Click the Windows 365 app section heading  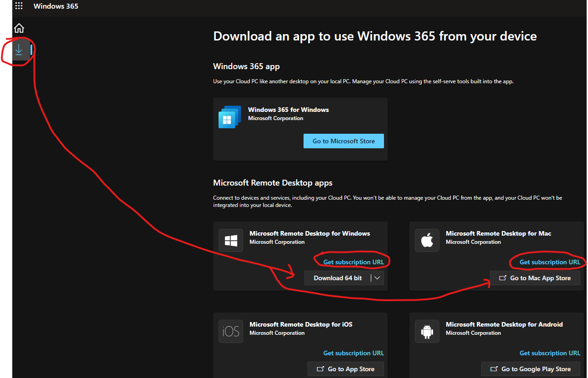point(246,66)
